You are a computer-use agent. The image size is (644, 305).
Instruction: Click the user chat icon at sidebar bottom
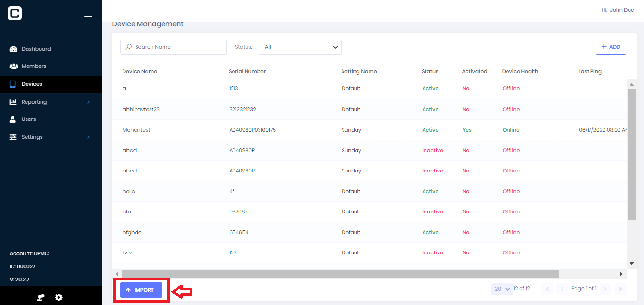[41, 297]
